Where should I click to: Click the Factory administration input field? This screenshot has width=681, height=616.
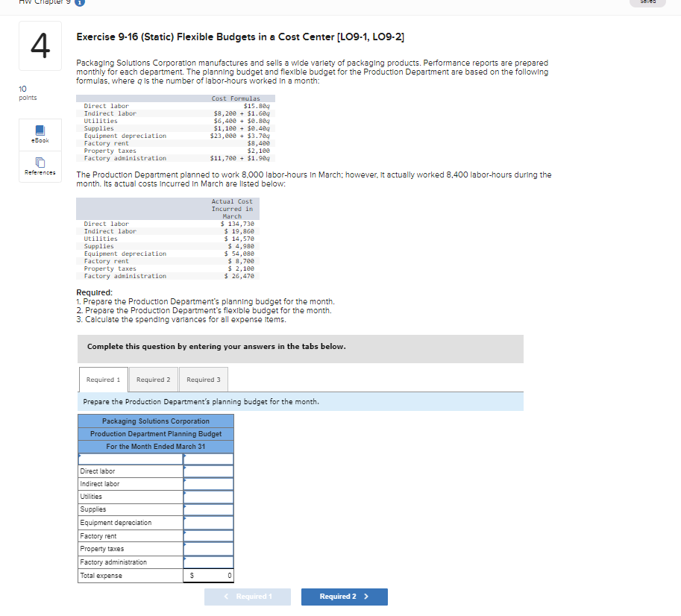(x=207, y=562)
